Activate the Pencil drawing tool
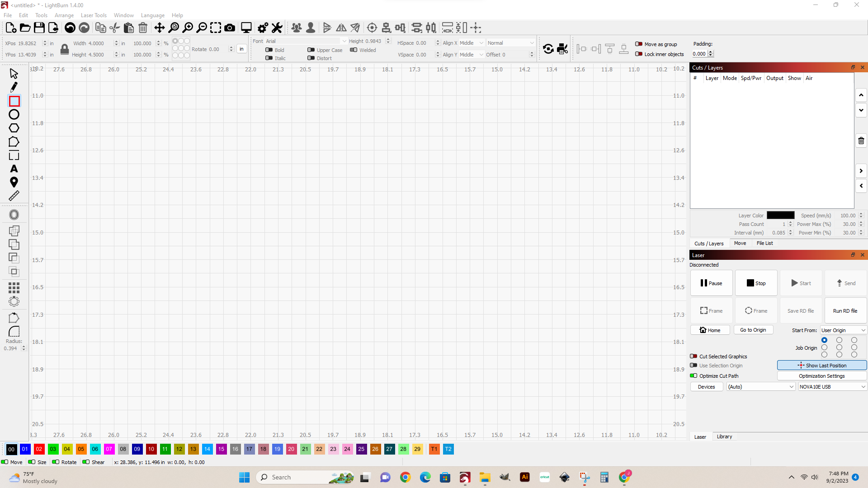The image size is (868, 488). pyautogui.click(x=14, y=87)
